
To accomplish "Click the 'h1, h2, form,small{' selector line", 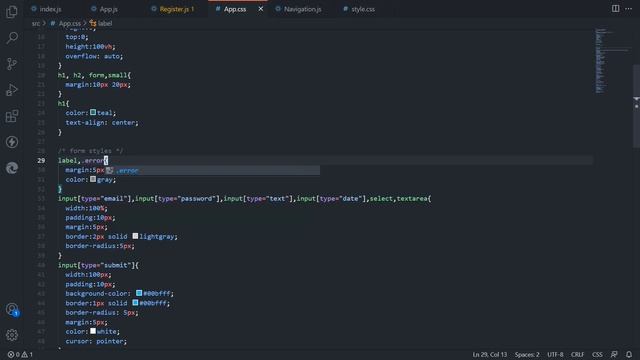I will click(x=94, y=75).
